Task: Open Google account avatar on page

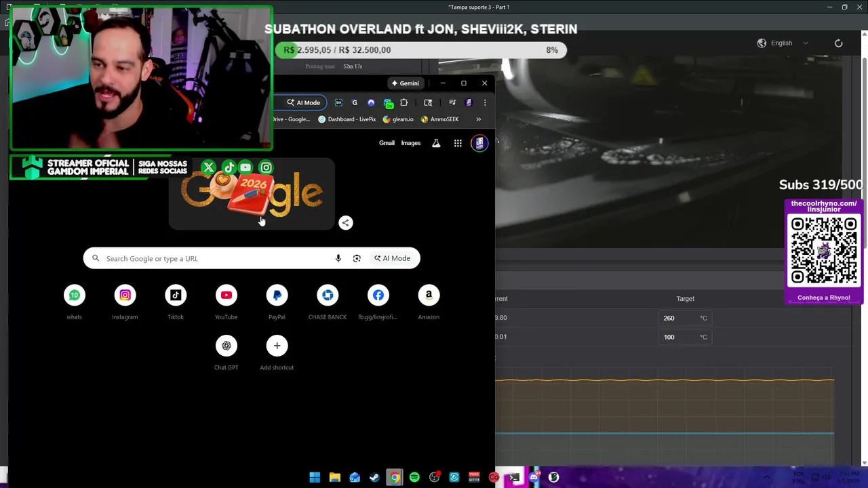Action: (x=479, y=143)
